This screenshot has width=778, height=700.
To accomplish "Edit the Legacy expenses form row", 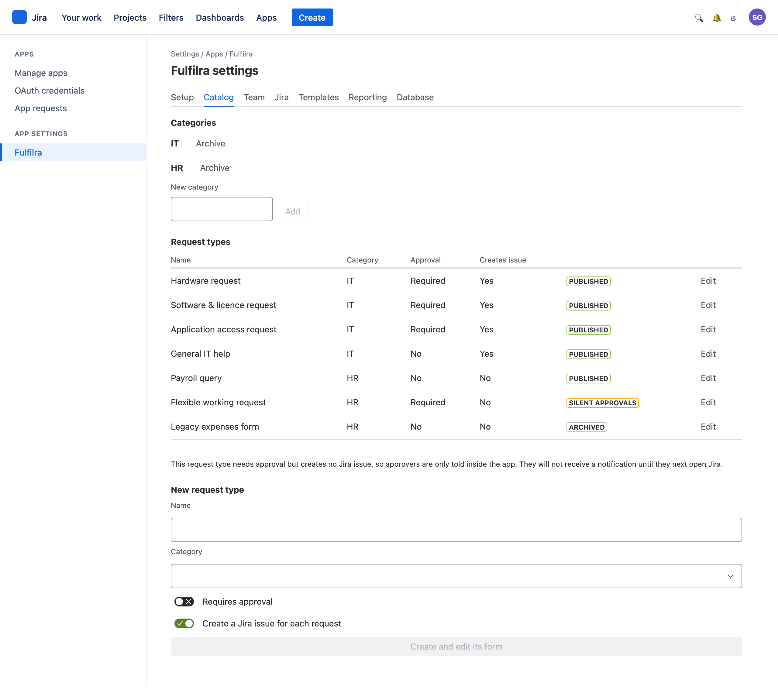I will click(x=708, y=427).
